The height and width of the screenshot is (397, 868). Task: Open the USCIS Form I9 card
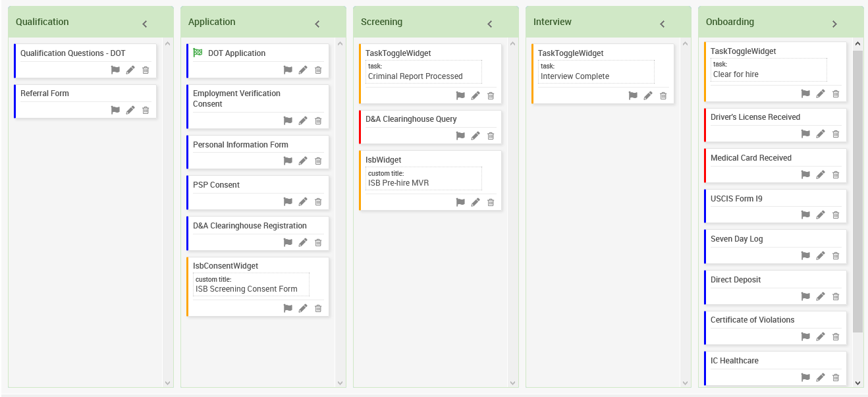[x=736, y=199]
